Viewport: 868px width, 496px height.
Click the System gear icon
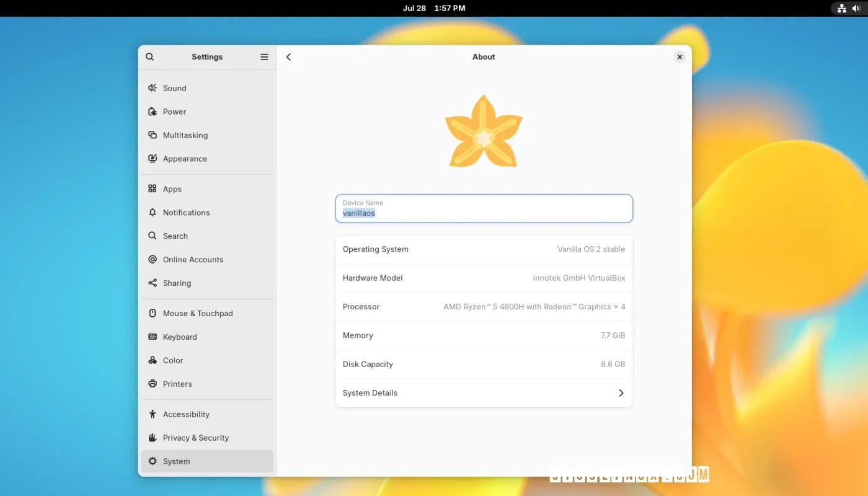click(153, 462)
